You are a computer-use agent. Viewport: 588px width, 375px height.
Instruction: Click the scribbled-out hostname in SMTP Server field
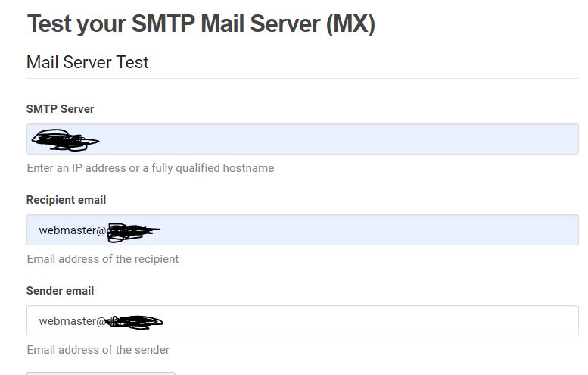click(64, 139)
